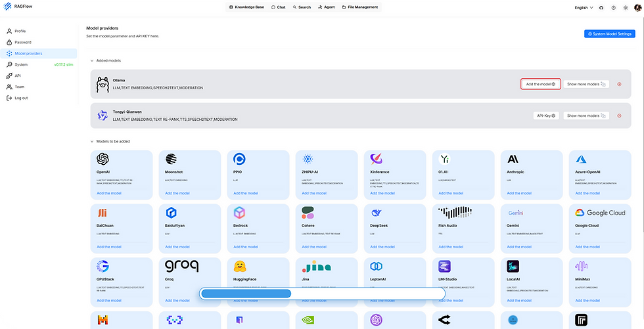Click the 01.AI logo icon
The width and height of the screenshot is (644, 329).
click(x=444, y=159)
